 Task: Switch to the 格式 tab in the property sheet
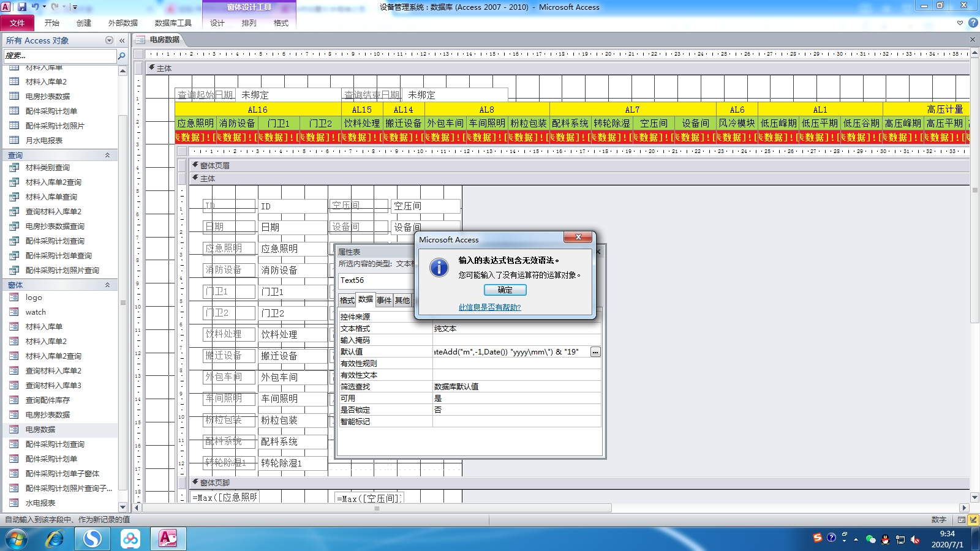[x=347, y=300]
